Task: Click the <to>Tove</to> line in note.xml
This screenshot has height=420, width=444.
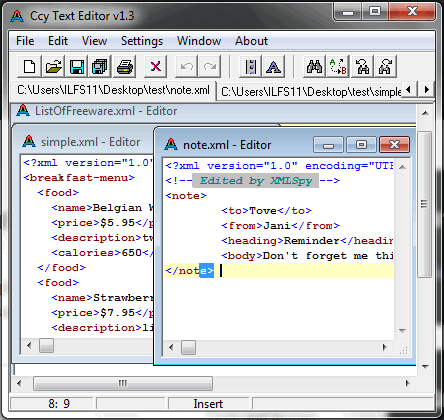Action: click(x=267, y=211)
